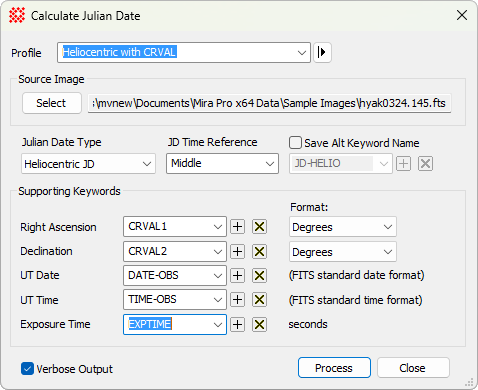Viewport: 478px width, 390px height.
Task: Enable Save Alt Keyword Name checkbox
Action: point(296,143)
